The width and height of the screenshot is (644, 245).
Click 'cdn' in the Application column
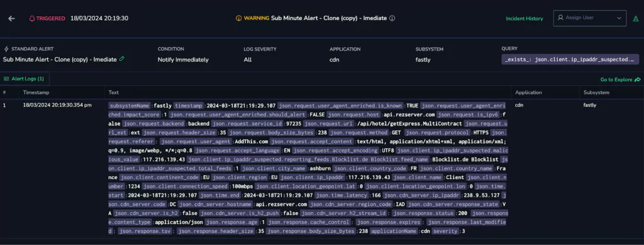[519, 105]
